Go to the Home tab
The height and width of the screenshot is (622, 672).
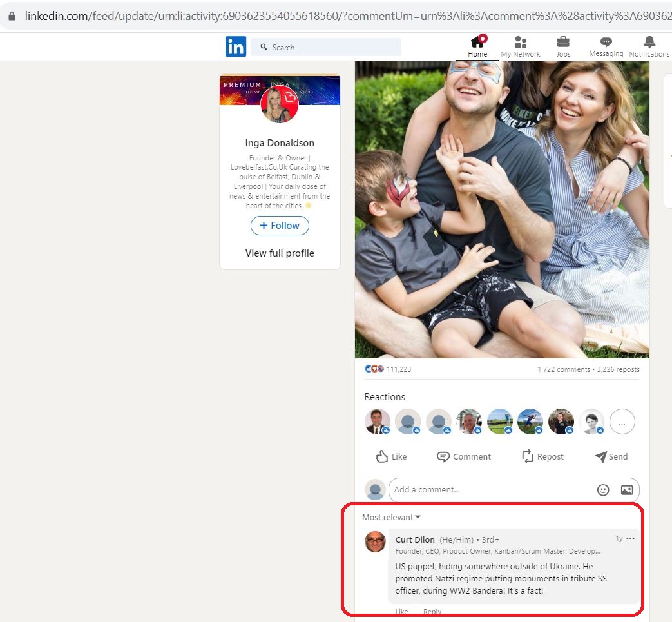pos(477,46)
